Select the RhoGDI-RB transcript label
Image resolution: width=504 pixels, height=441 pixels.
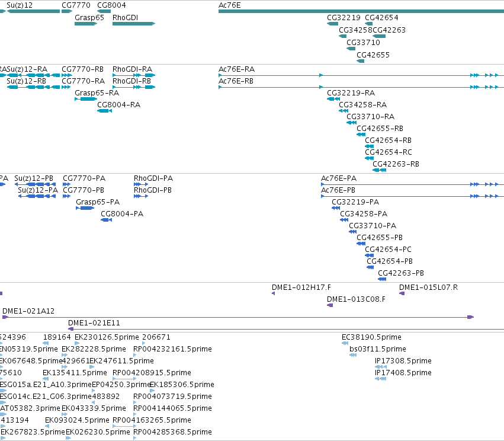(131, 81)
